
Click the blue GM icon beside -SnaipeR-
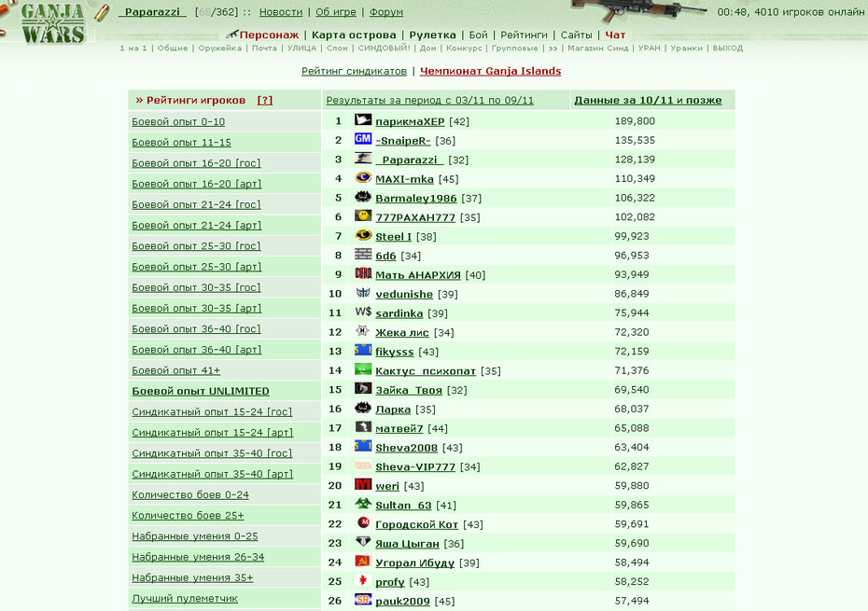click(x=363, y=139)
